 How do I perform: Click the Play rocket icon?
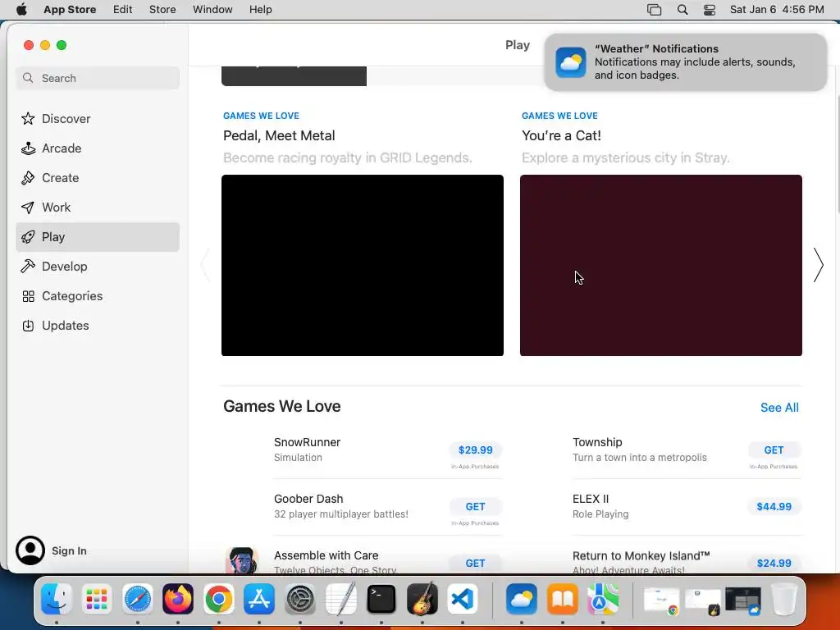pos(28,237)
